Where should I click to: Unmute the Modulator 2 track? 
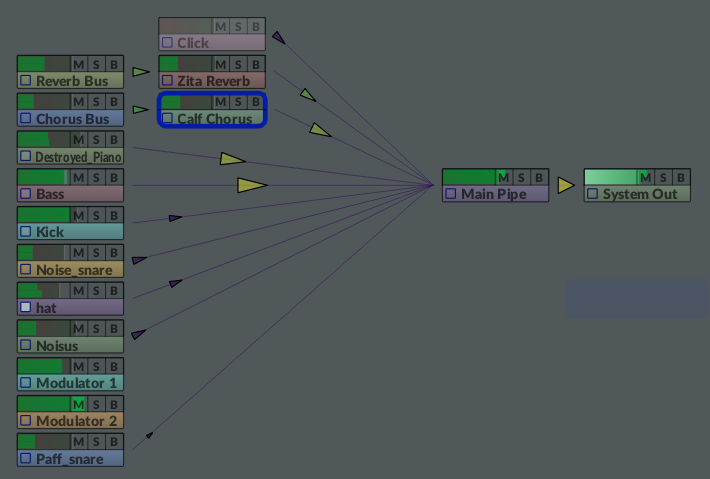point(78,404)
